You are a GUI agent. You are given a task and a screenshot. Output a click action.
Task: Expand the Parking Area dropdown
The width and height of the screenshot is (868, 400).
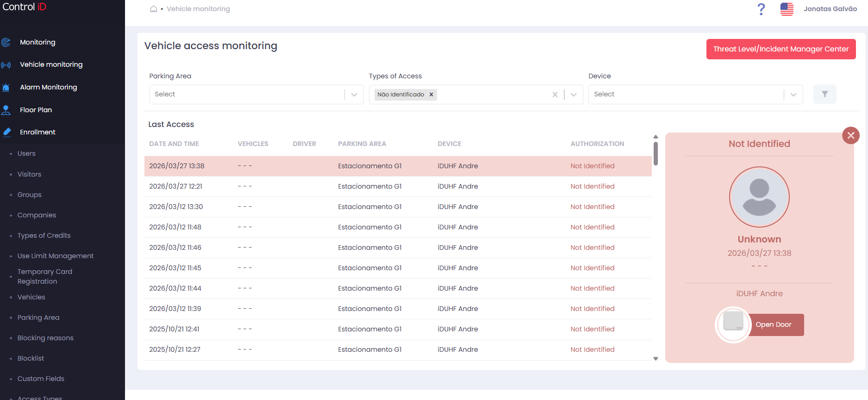pos(354,95)
